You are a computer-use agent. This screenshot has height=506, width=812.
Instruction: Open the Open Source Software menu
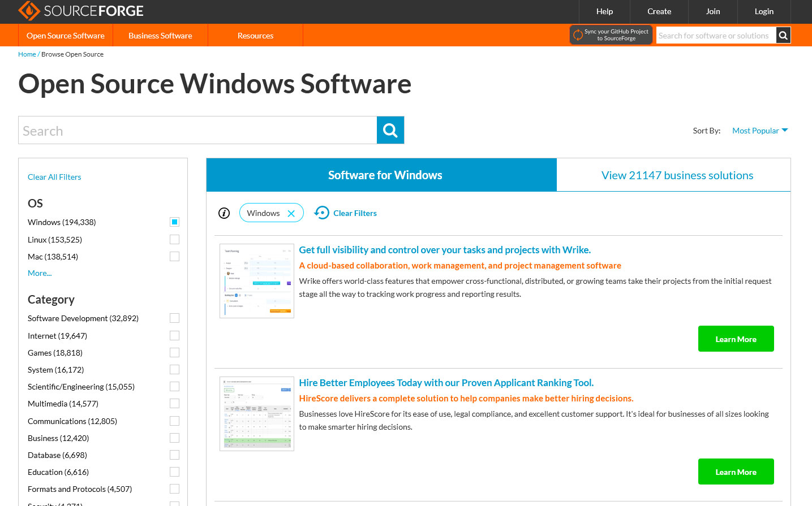[x=66, y=36]
